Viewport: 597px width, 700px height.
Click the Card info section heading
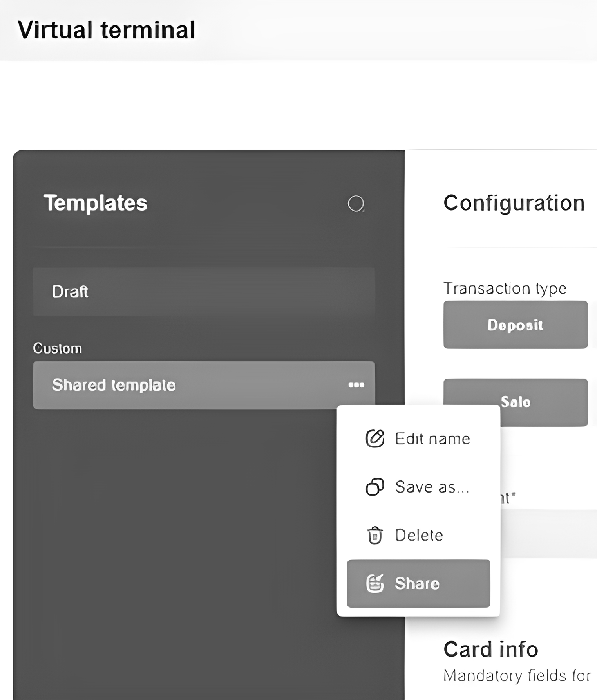click(490, 650)
